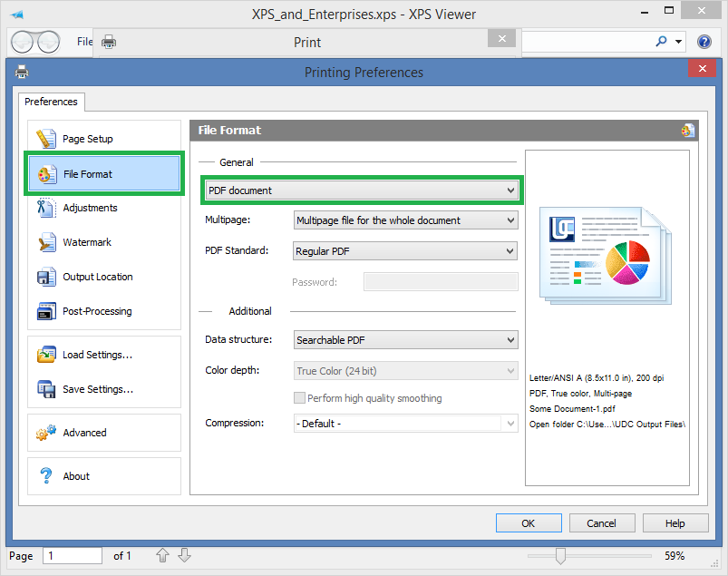Click the Cancel button
Image resolution: width=728 pixels, height=576 pixels.
(602, 523)
